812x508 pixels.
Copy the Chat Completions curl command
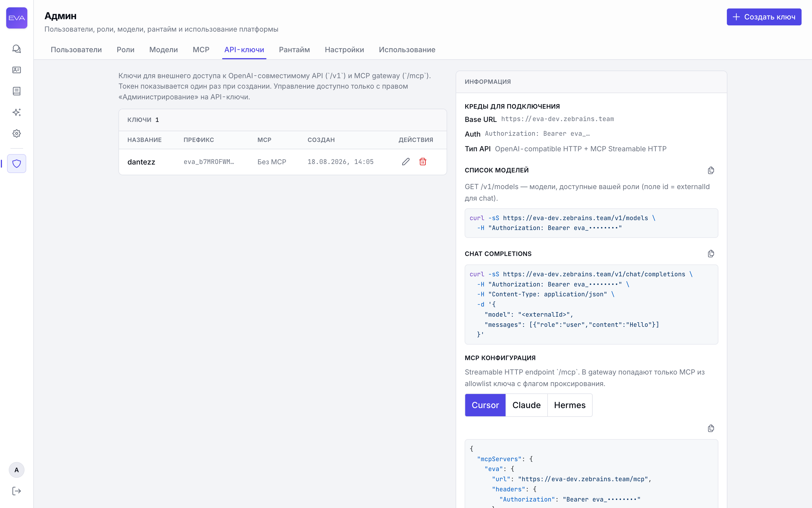pos(711,254)
